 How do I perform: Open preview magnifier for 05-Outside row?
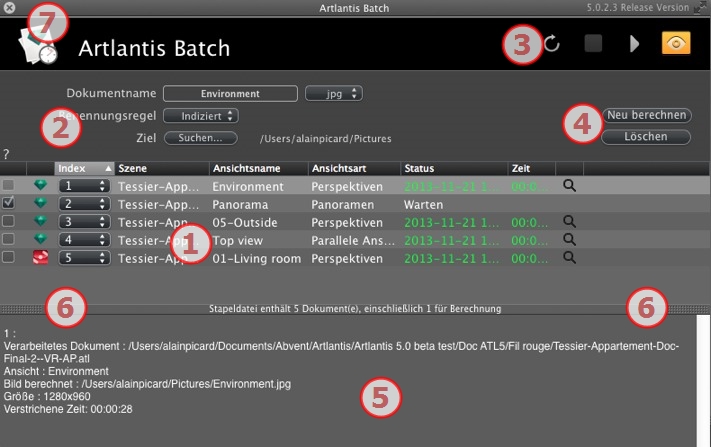point(570,221)
